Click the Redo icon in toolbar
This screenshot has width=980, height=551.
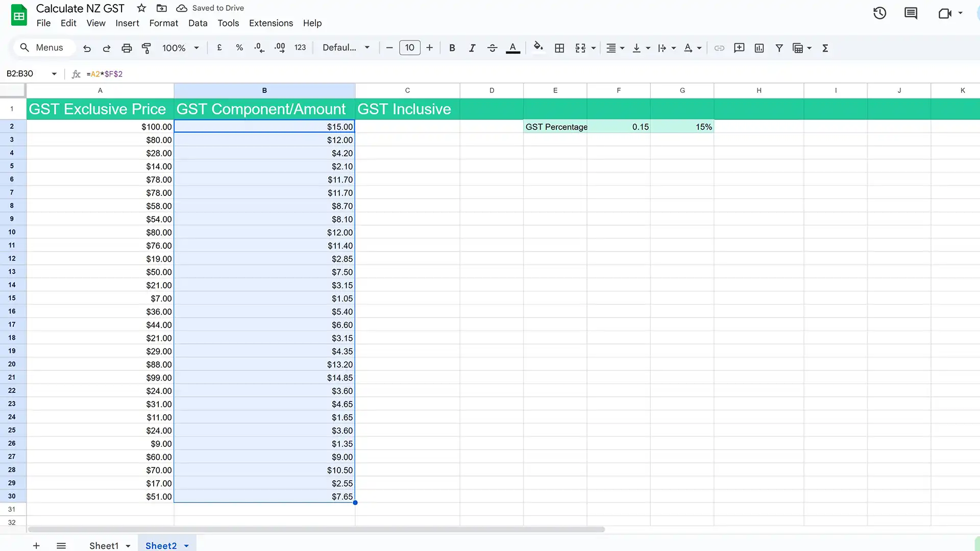106,48
